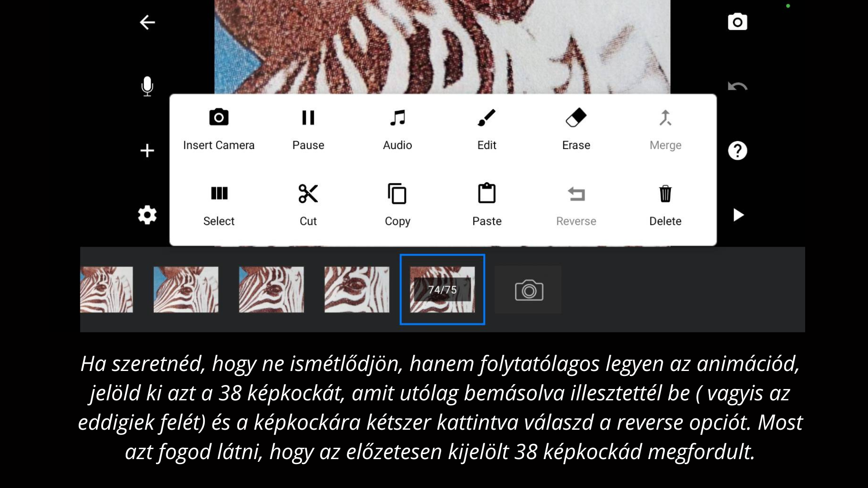868x488 pixels.
Task: Select the Edit tool
Action: 487,128
